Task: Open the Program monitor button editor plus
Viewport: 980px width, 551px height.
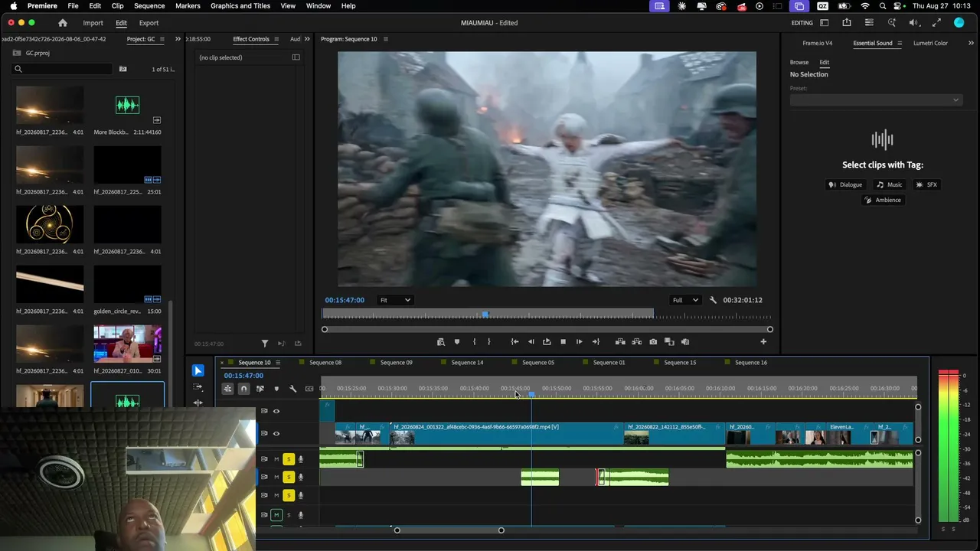Action: pos(763,342)
